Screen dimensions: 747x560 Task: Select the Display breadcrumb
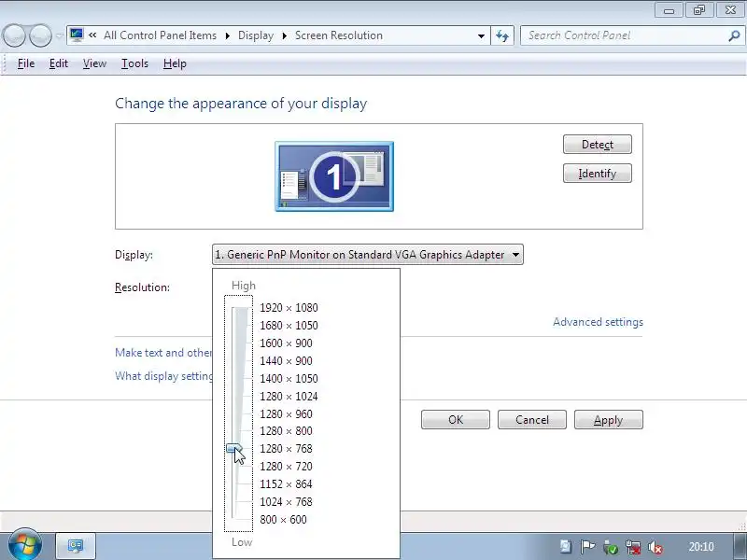[256, 35]
